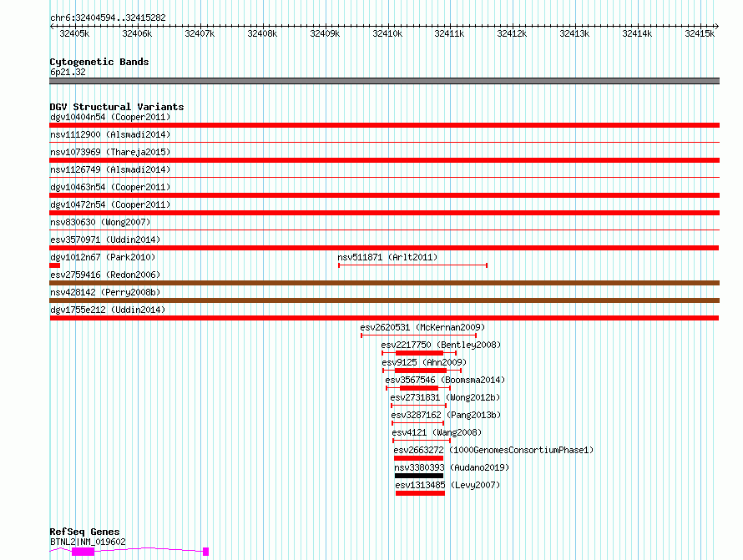743x560 pixels.
Task: Open esv2663272 (1000GenomesConsortiumPhase1) label
Action: [493, 450]
